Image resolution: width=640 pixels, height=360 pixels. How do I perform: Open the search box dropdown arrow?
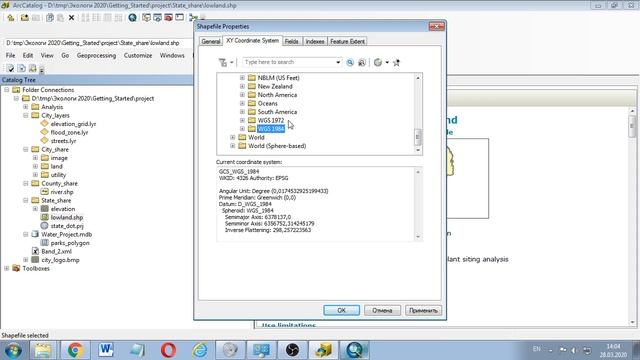click(x=338, y=62)
